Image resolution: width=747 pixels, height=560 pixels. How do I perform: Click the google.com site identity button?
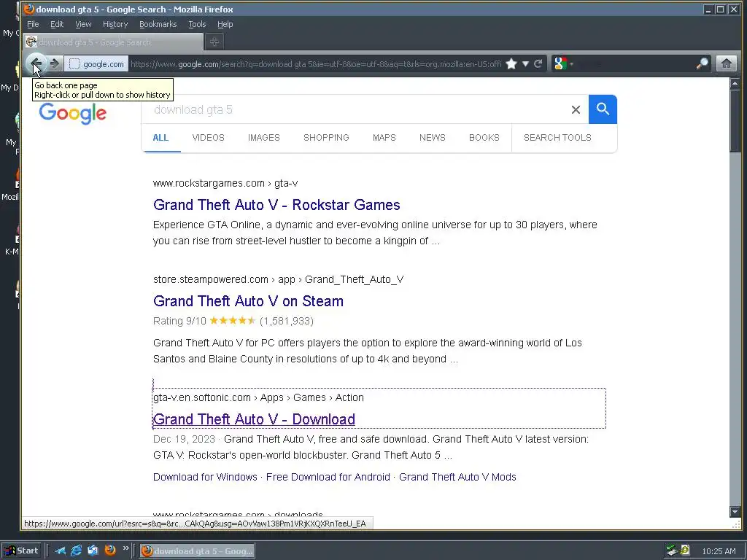point(96,64)
